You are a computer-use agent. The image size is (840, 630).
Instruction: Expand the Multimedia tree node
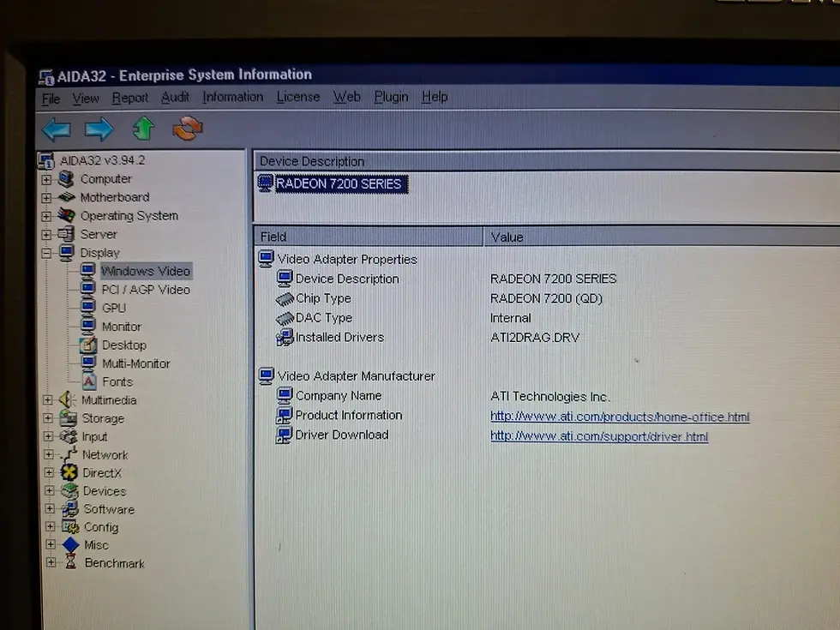[48, 400]
